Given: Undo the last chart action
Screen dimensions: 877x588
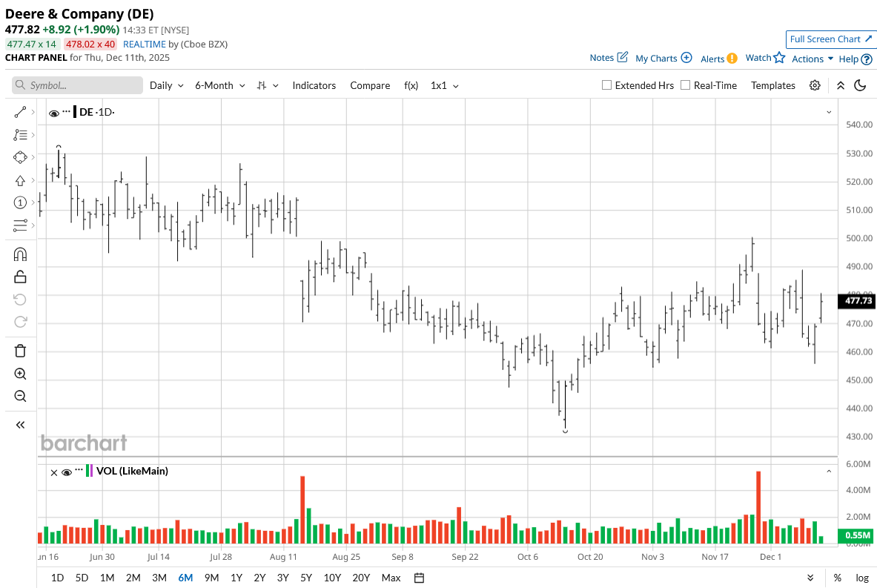Looking at the screenshot, I should 20,300.
